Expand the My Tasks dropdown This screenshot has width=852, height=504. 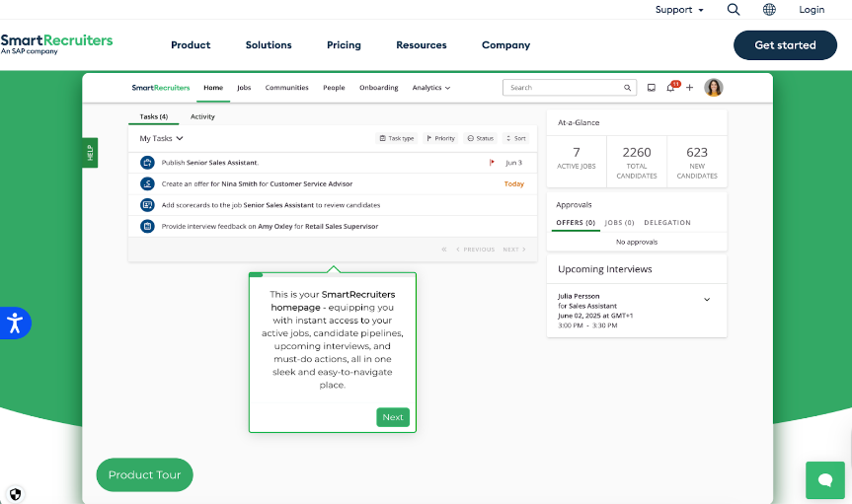pyautogui.click(x=161, y=138)
